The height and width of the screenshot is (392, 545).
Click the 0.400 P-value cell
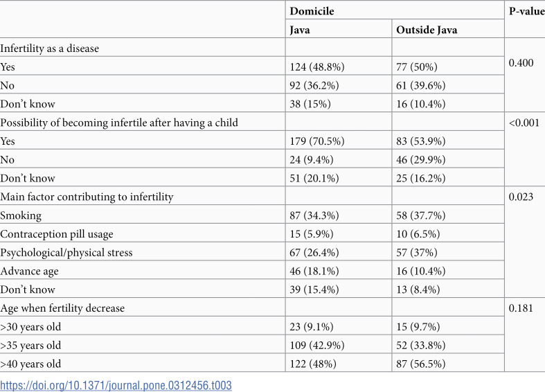tap(521, 63)
